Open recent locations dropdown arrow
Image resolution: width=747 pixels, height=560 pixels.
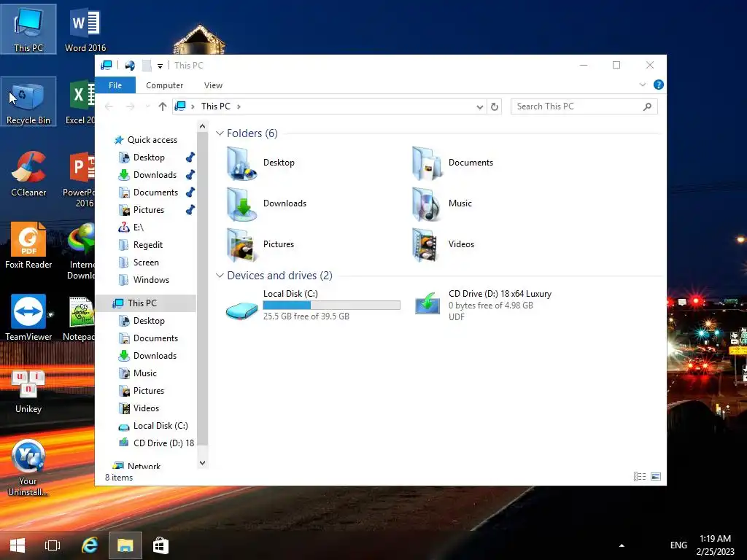(x=147, y=106)
